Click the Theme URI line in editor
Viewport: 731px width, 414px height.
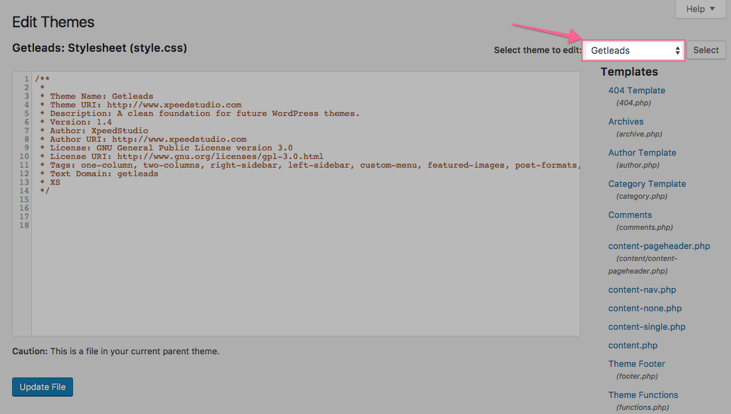coord(145,105)
